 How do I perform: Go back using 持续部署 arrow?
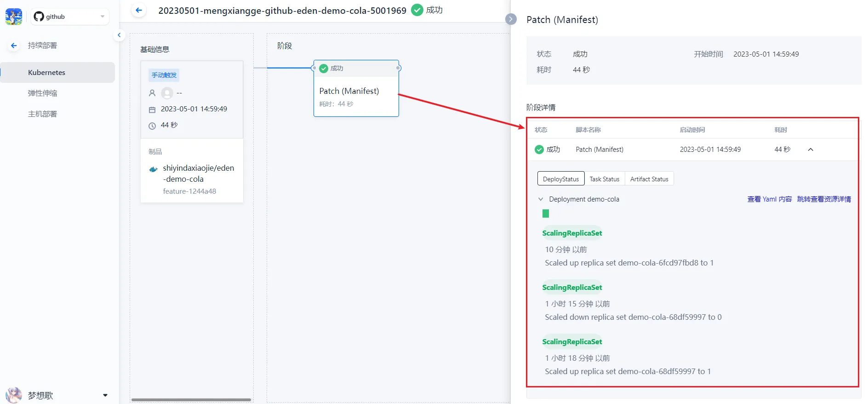pyautogui.click(x=14, y=46)
